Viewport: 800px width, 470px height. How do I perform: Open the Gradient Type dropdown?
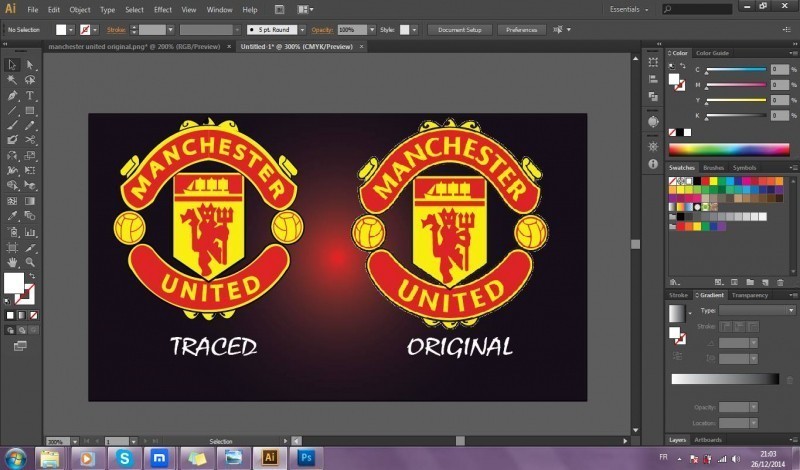[x=757, y=310]
